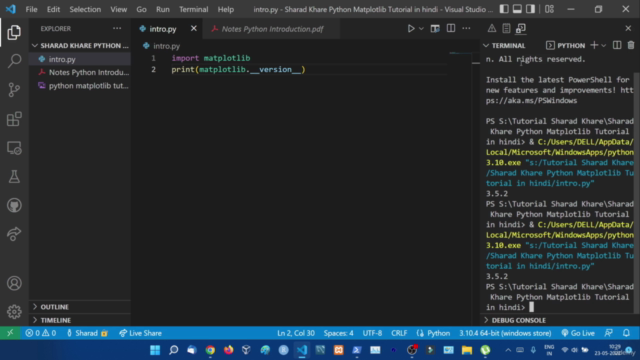Collapse the SHARAD KHARE PYTHON folder section
Screen dimensions: 640x360
pos(80,45)
